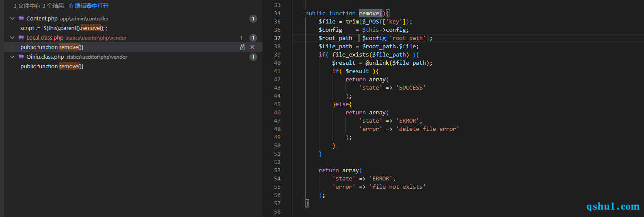
Task: Select the script .= '$(this).parent().remove();' match
Action: point(64,28)
